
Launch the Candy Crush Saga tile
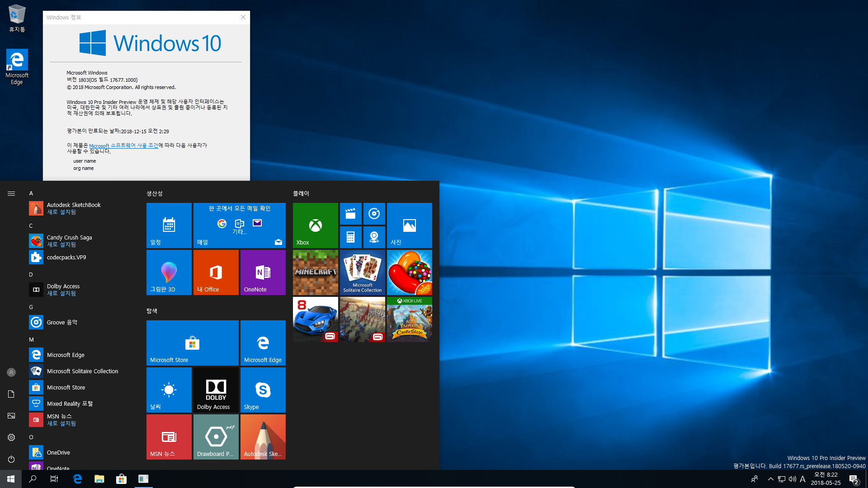410,272
